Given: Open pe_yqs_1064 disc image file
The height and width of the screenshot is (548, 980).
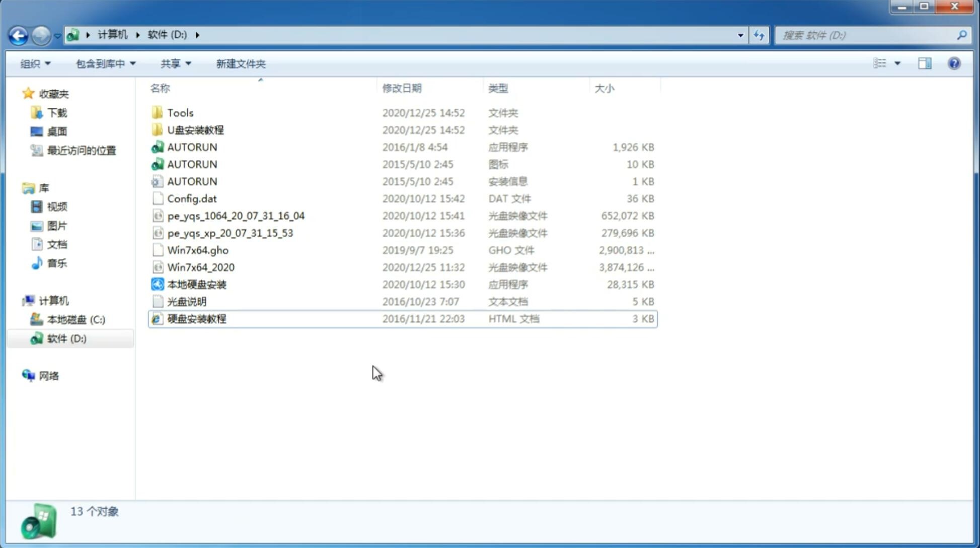Looking at the screenshot, I should (x=236, y=216).
